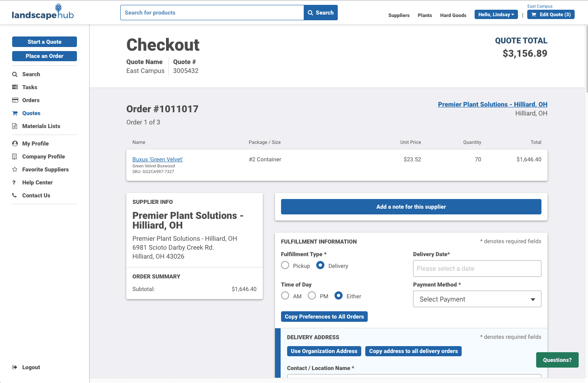Open Hard Goods in top navigation
The width and height of the screenshot is (588, 383).
point(453,15)
